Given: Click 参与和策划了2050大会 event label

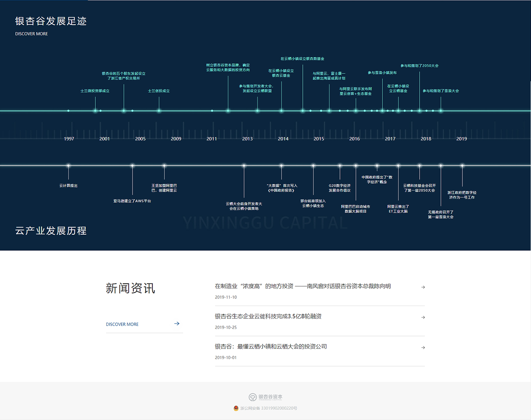Looking at the screenshot, I should (419, 66).
